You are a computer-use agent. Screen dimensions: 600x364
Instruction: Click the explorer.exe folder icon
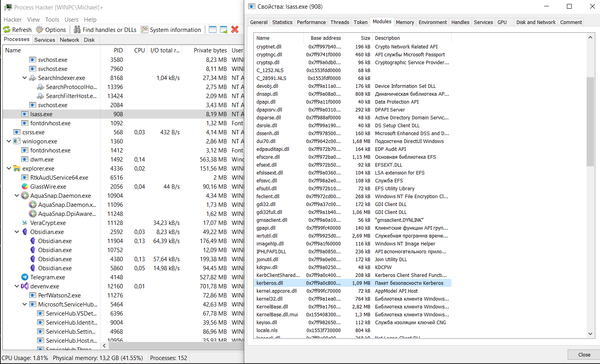pos(17,168)
